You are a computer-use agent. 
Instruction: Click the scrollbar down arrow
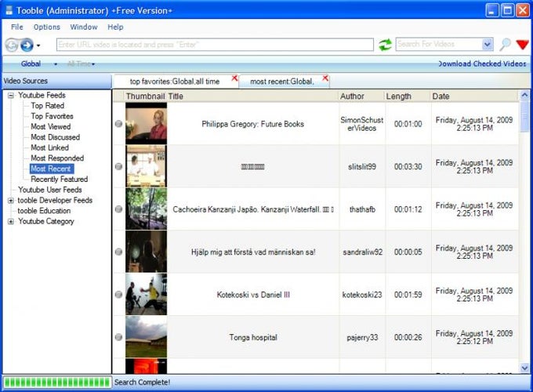[x=524, y=368]
